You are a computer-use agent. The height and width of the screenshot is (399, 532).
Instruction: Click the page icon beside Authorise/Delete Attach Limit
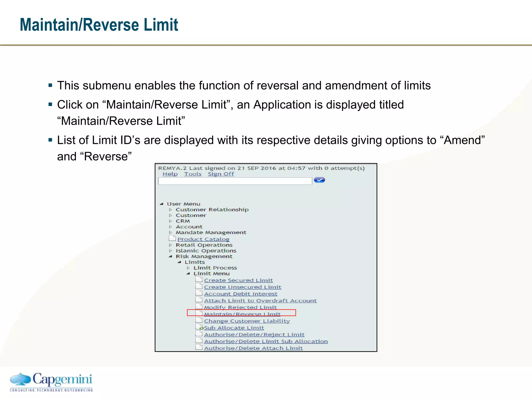click(199, 347)
